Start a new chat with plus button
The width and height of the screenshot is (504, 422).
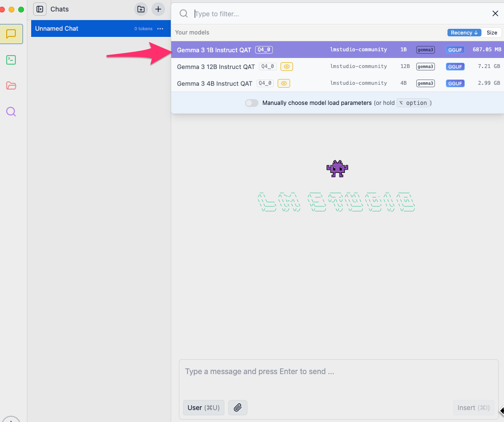[x=158, y=9]
